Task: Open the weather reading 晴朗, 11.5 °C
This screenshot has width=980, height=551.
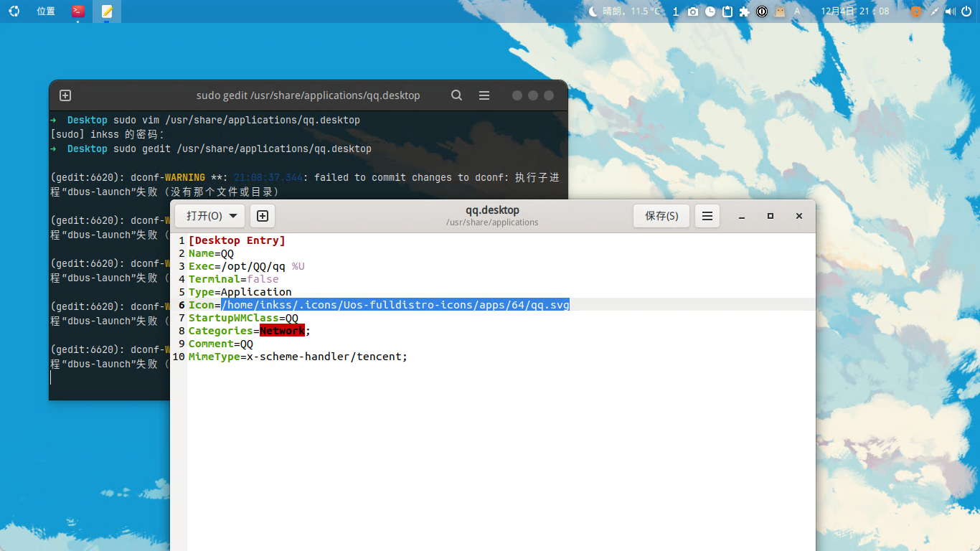Action: click(631, 11)
